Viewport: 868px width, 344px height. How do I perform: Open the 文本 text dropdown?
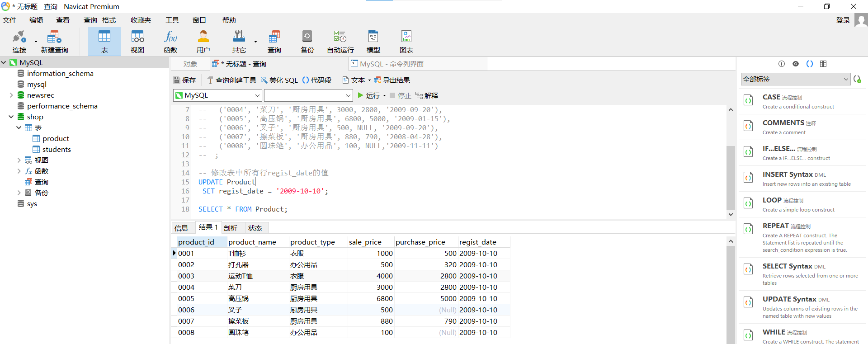[x=356, y=80]
